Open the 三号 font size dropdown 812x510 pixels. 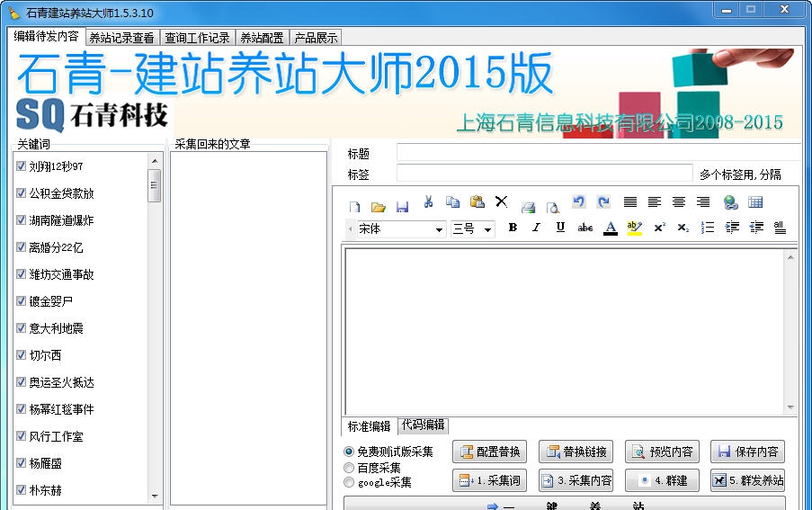click(x=487, y=229)
